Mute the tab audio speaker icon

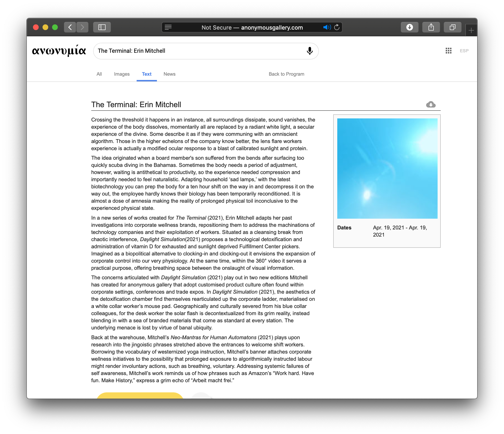[x=327, y=27]
